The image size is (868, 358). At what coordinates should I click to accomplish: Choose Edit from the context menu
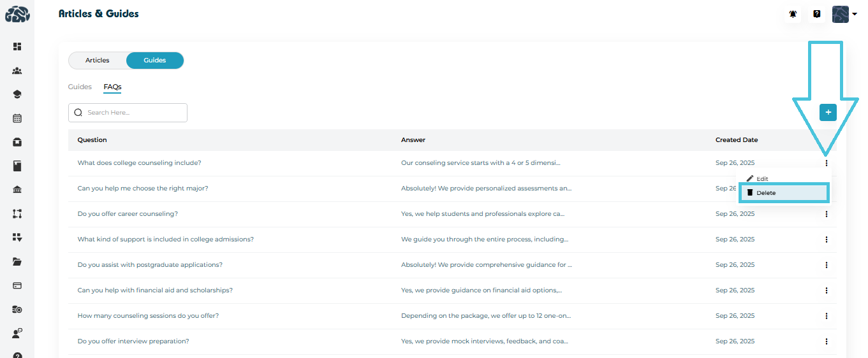tap(762, 179)
